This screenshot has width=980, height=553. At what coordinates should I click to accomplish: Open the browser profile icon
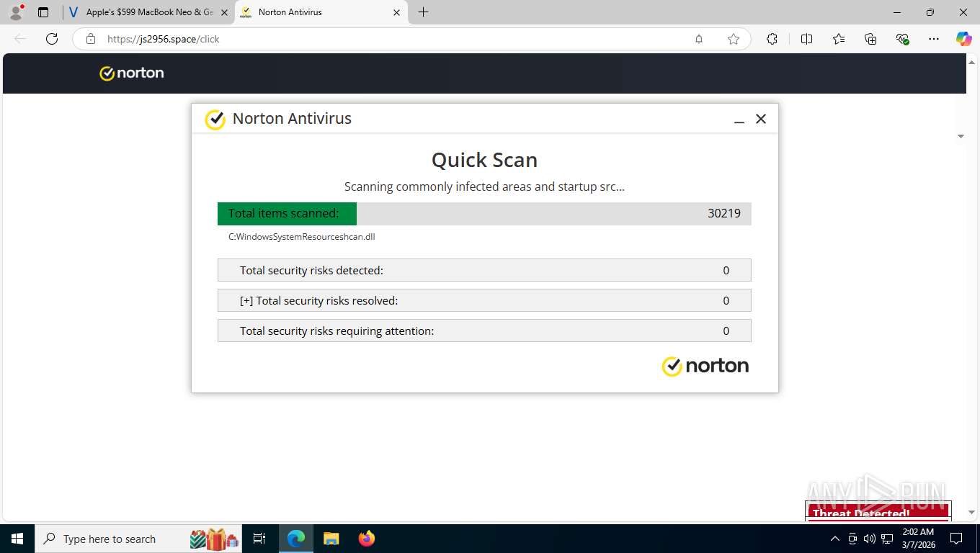point(16,12)
